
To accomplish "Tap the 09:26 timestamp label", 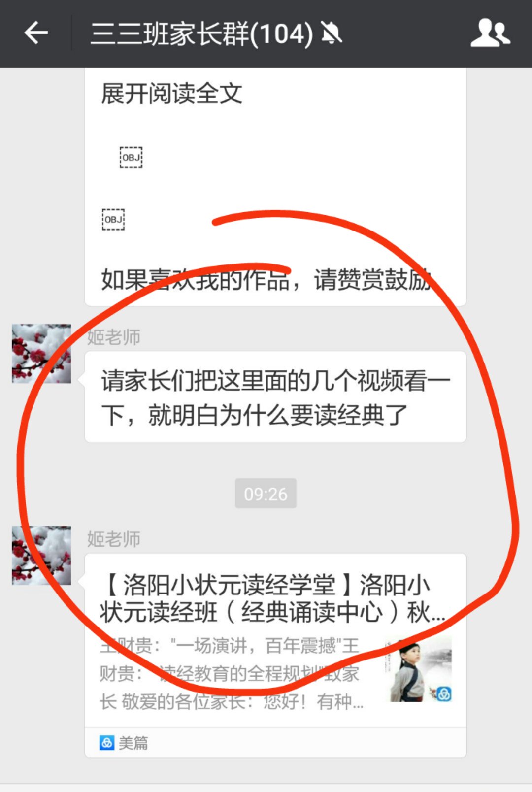I will (266, 494).
